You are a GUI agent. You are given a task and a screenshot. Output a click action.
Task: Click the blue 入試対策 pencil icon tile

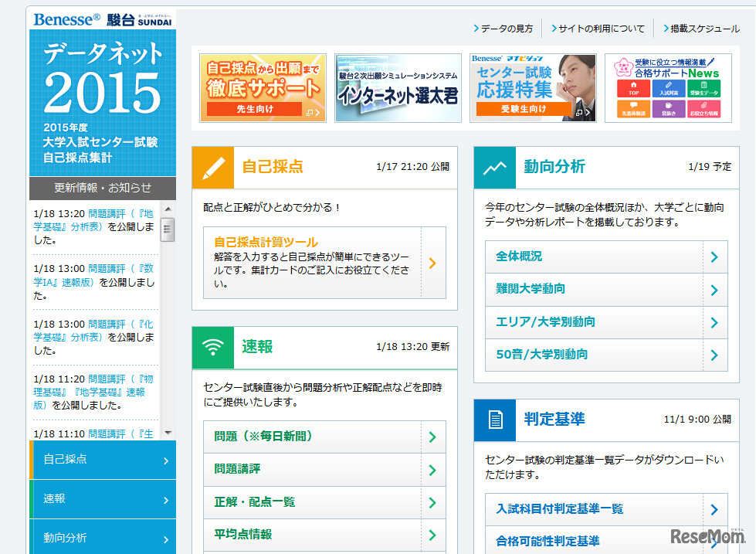(668, 88)
